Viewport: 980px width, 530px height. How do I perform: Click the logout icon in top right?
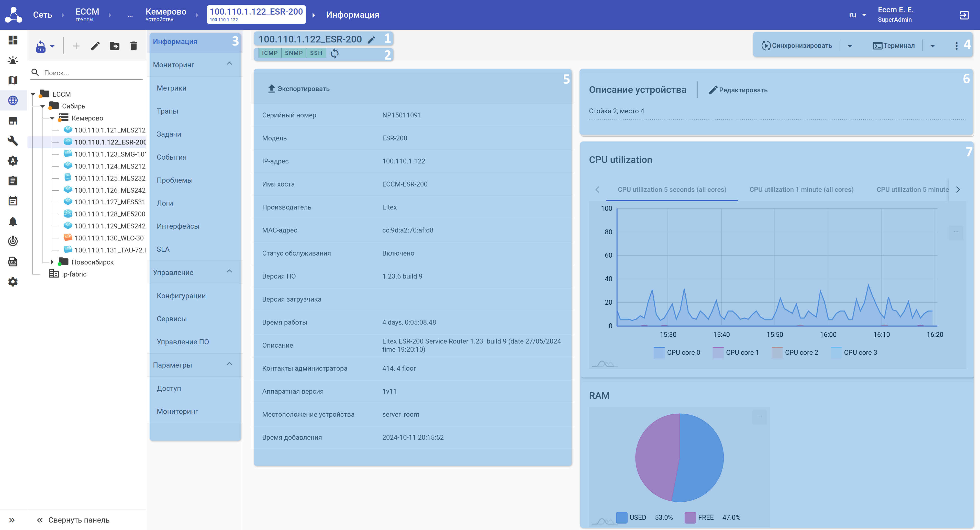(964, 15)
